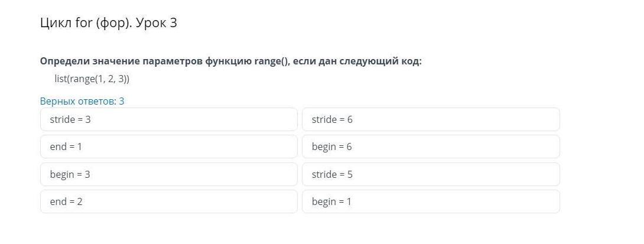Mark "begin = 1" as an answer
The image size is (644, 244).
[430, 201]
